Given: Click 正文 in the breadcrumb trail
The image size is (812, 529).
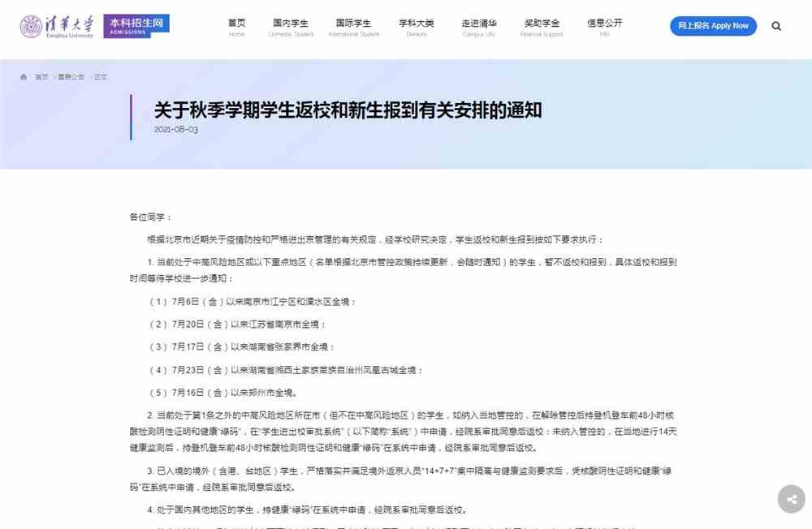Looking at the screenshot, I should [x=101, y=77].
